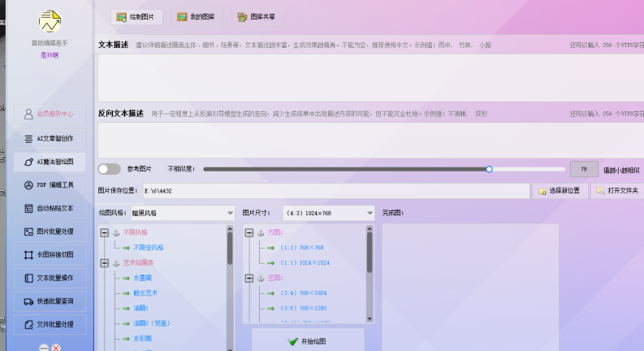Click the 是孙啊 username link
Screen dimensions: 644x351
[50, 55]
